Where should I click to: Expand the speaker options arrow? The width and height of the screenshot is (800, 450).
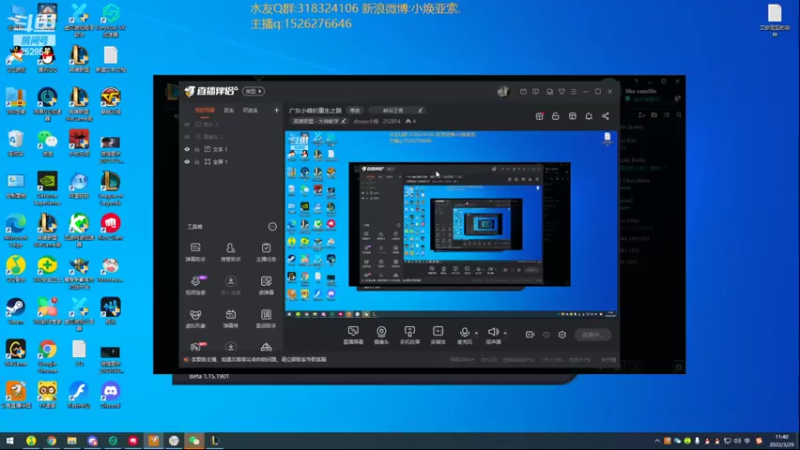505,333
